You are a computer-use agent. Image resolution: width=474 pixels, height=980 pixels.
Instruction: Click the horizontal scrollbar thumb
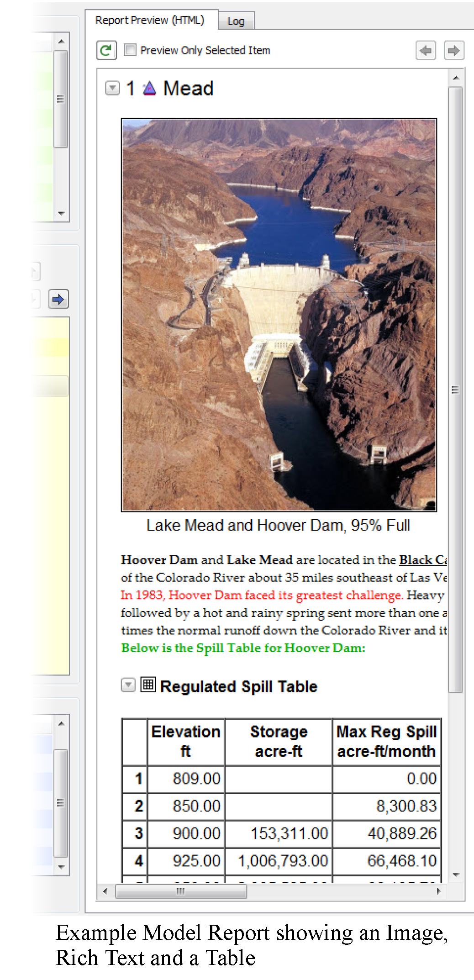coord(181,891)
